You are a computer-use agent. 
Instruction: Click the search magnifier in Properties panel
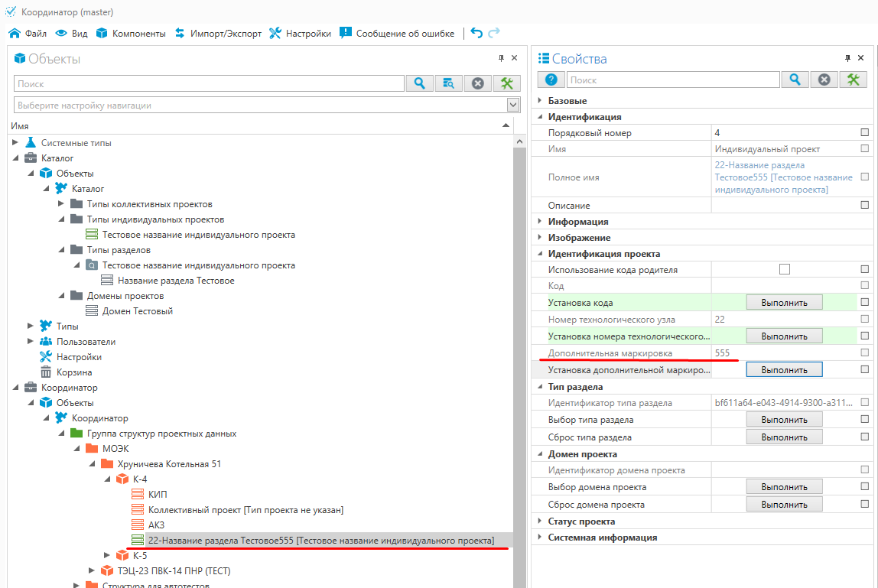click(x=795, y=80)
